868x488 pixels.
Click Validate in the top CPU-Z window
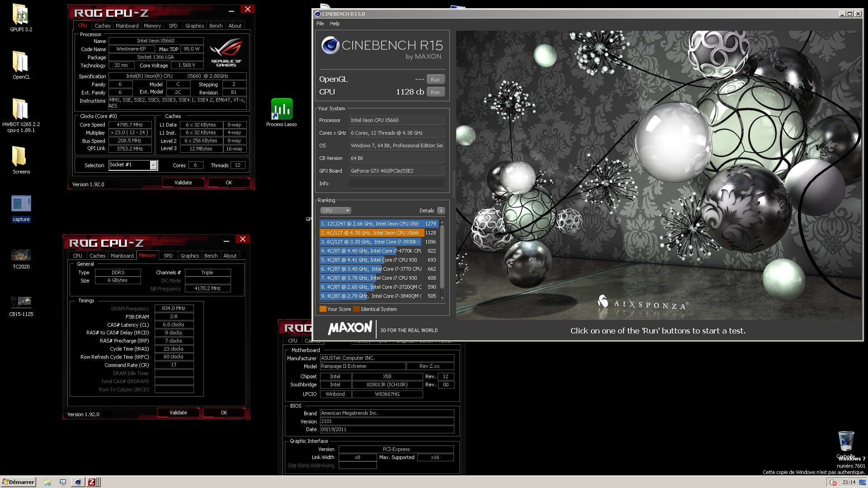(183, 183)
